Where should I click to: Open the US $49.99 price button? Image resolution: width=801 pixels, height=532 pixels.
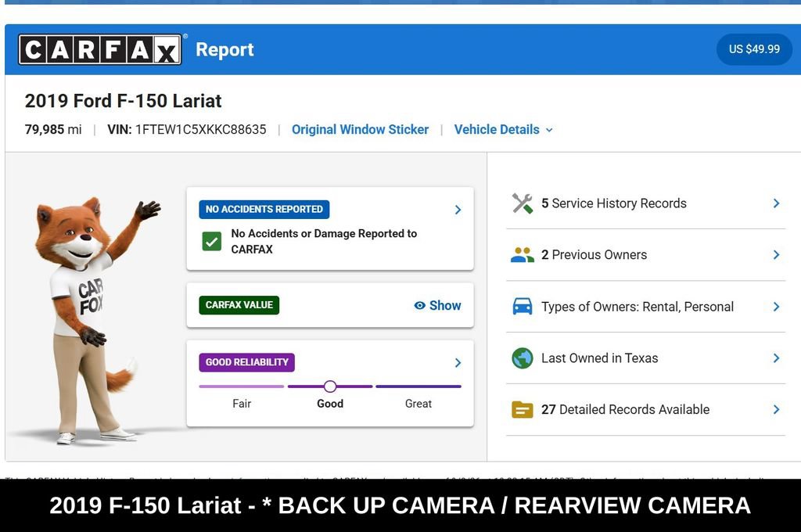tap(754, 49)
